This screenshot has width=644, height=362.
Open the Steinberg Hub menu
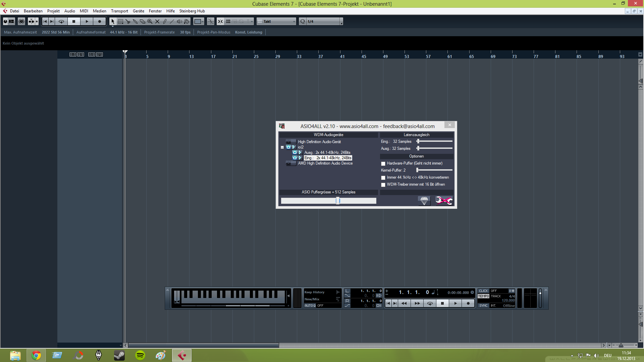pos(192,11)
